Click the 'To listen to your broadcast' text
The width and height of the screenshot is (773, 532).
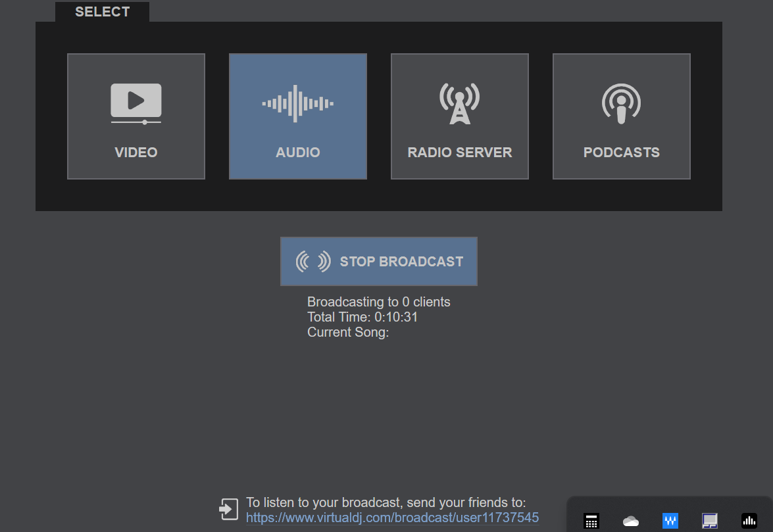pos(386,502)
